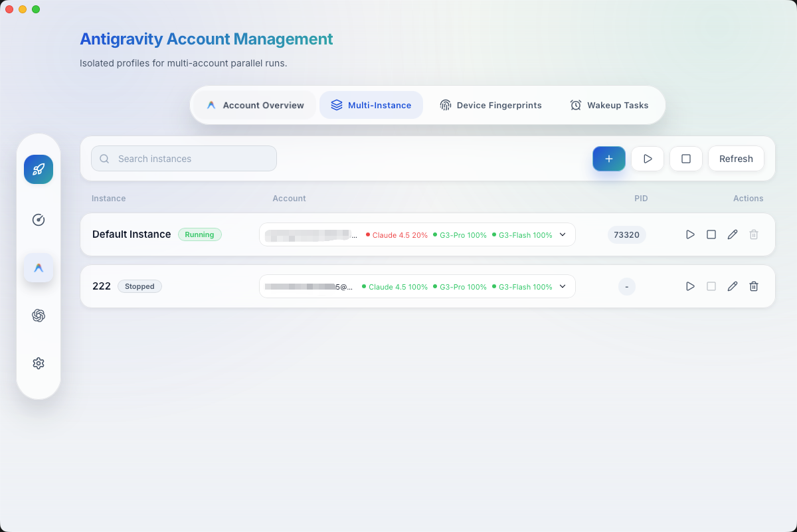Click the plus button to add instance

609,159
